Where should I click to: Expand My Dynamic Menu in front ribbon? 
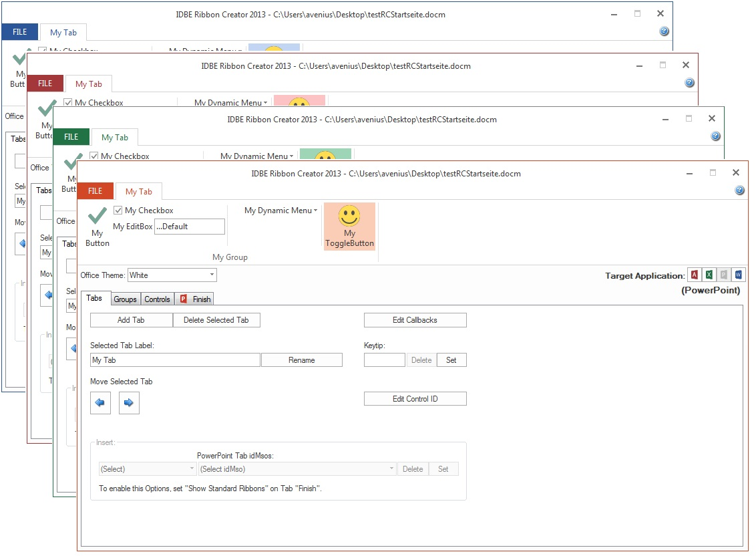click(x=280, y=211)
